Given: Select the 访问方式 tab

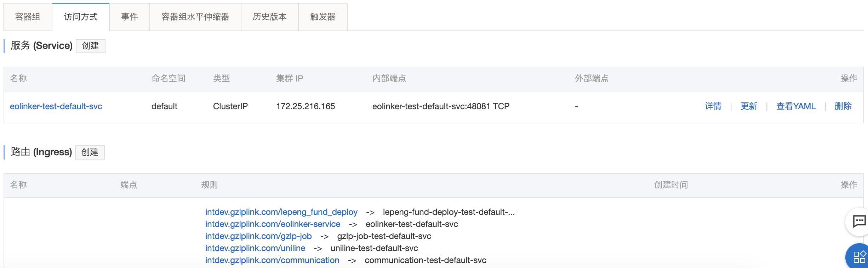Looking at the screenshot, I should tap(81, 17).
